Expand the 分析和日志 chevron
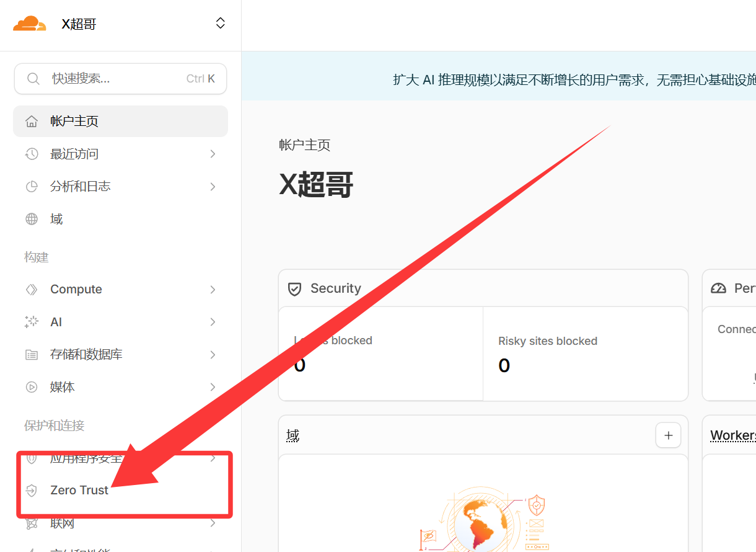 coord(213,187)
